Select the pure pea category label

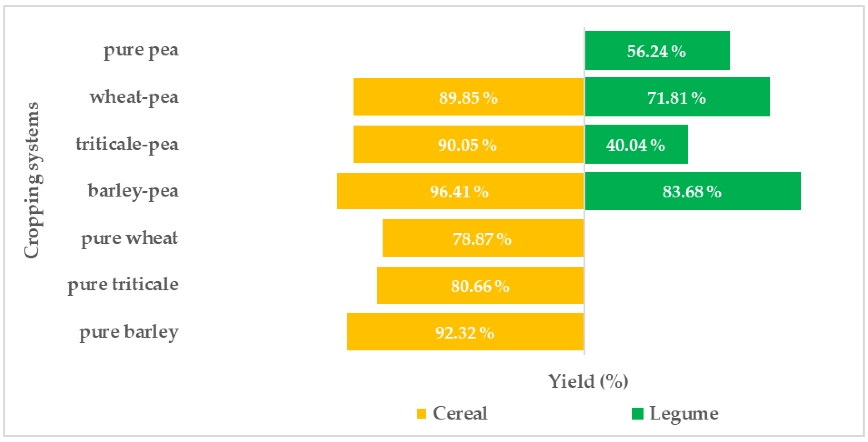click(141, 51)
